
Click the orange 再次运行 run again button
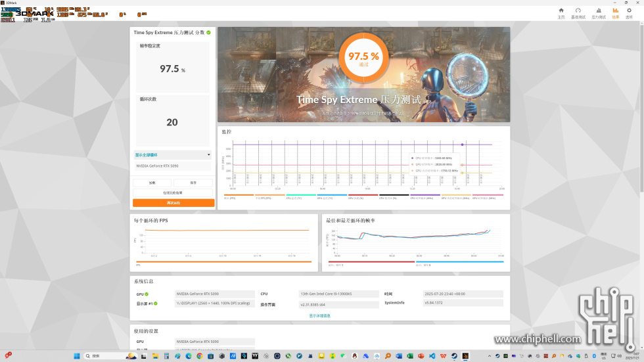[x=173, y=203]
